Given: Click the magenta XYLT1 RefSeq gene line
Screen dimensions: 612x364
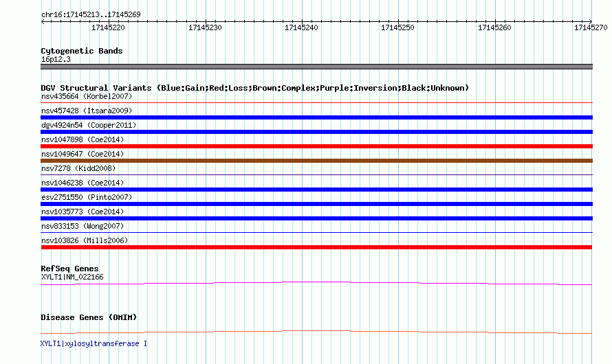Looking at the screenshot, I should [316, 284].
